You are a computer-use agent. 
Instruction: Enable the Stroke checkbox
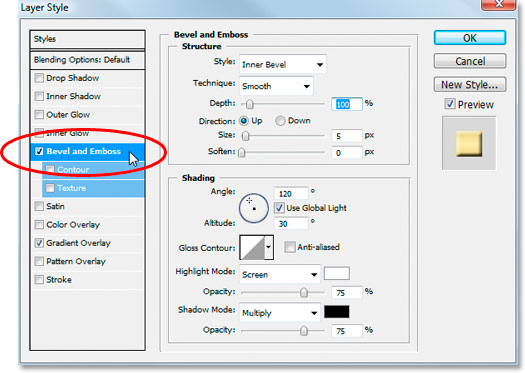pyautogui.click(x=39, y=280)
